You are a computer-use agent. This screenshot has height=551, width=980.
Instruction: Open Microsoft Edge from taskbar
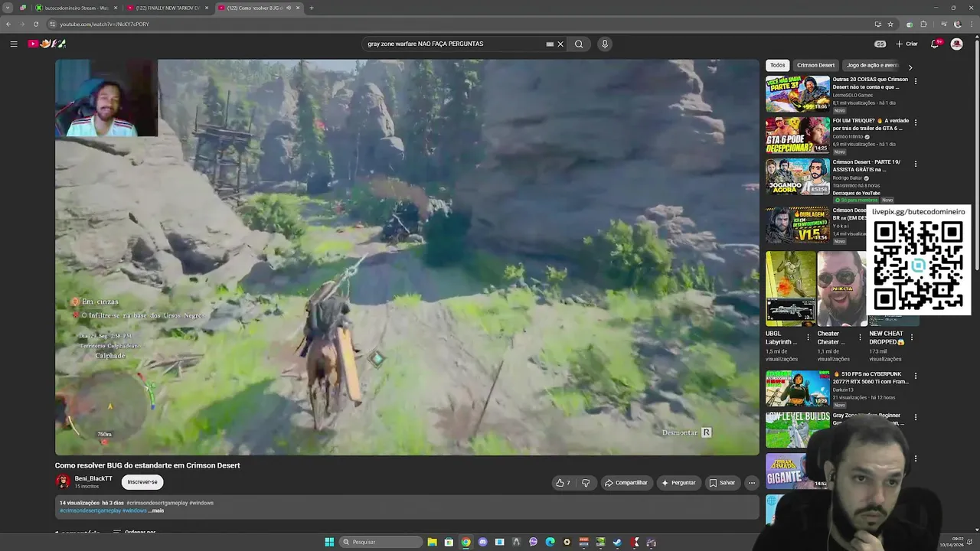(x=550, y=542)
